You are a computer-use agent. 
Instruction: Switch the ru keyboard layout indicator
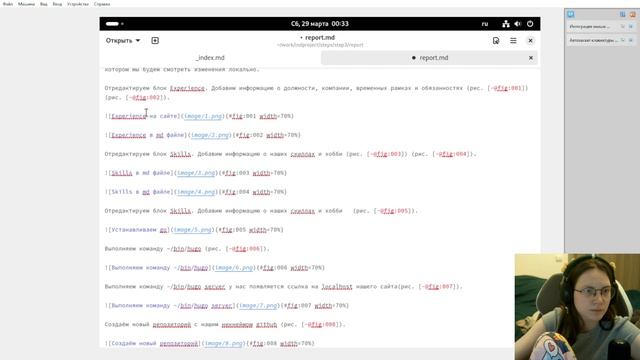click(x=485, y=24)
